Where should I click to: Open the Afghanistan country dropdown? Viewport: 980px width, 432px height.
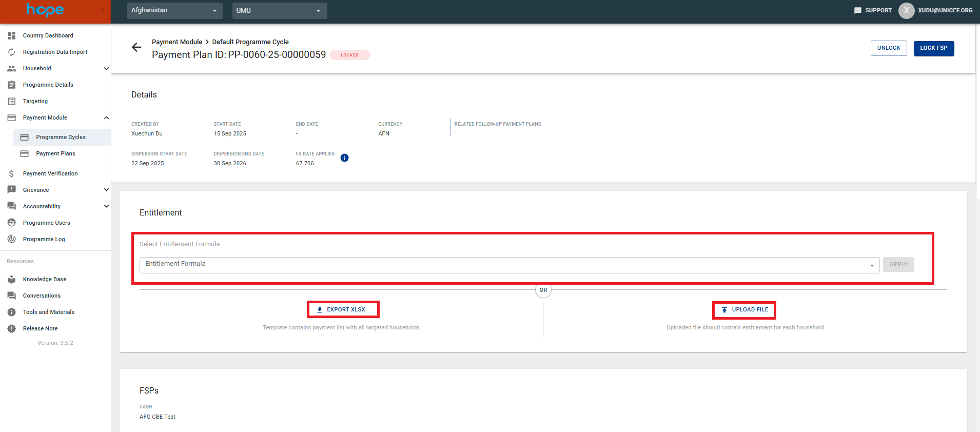(x=174, y=10)
